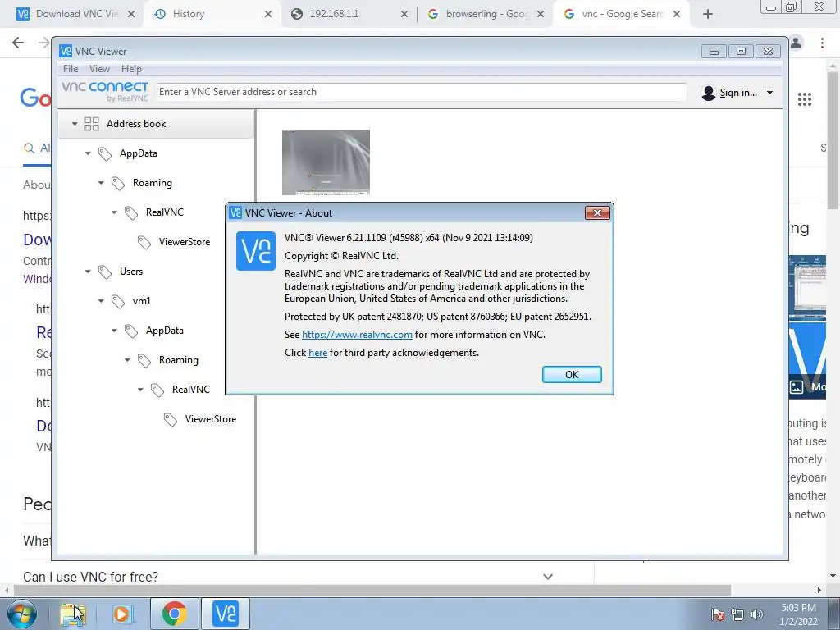Open the File menu in VNC Viewer

pyautogui.click(x=71, y=69)
